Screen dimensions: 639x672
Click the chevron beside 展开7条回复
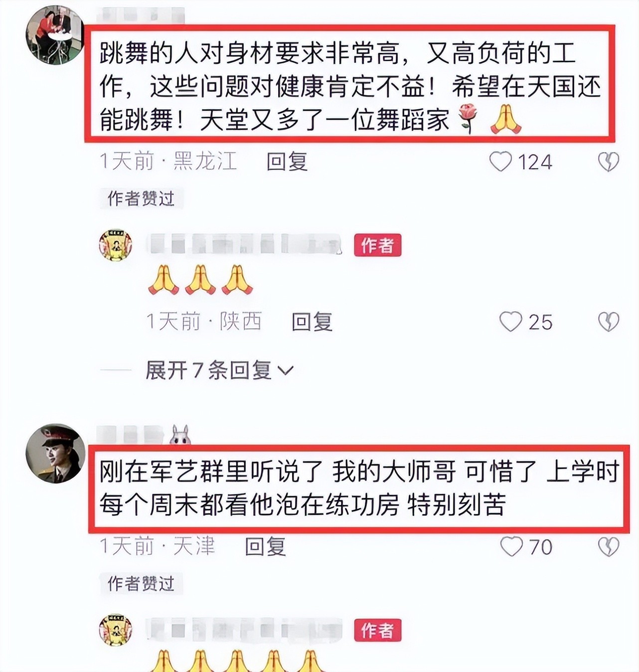[x=285, y=371]
